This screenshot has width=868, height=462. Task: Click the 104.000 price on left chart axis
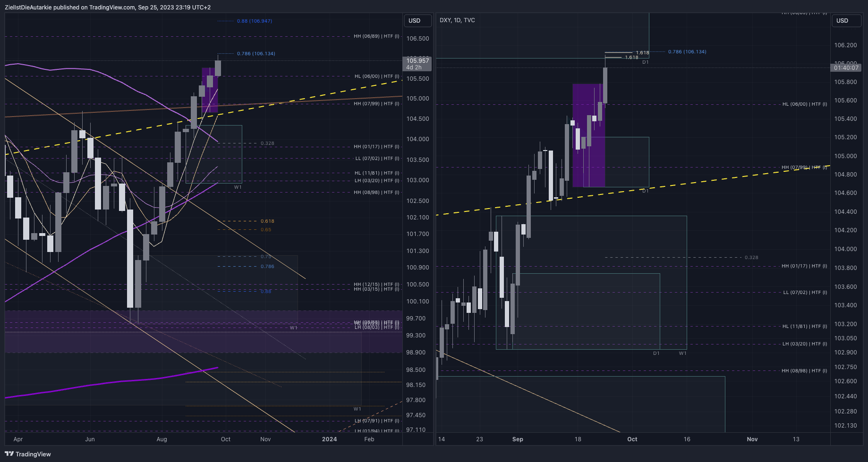pyautogui.click(x=417, y=139)
